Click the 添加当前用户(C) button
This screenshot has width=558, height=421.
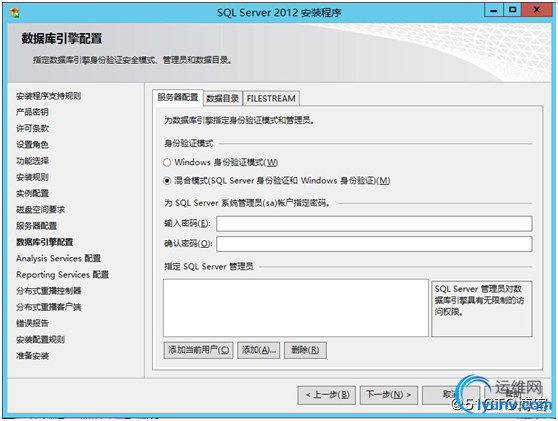(199, 350)
